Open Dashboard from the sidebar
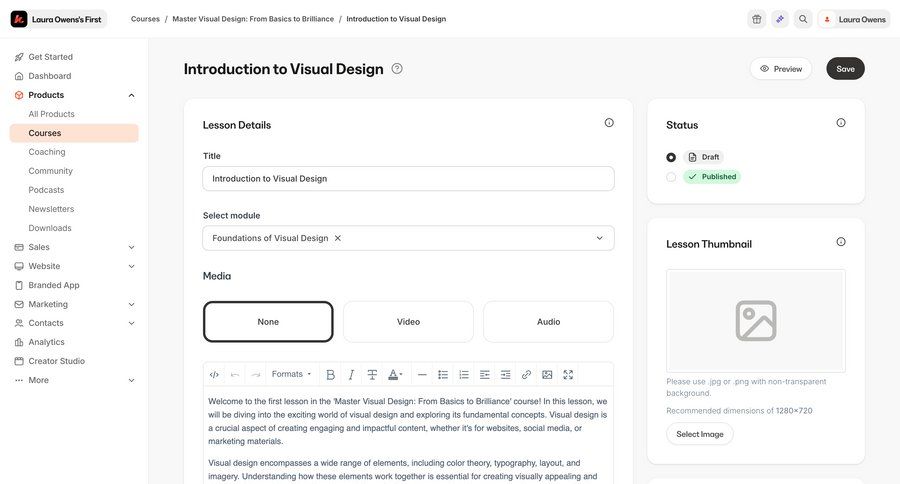Image resolution: width=900 pixels, height=484 pixels. 50,76
